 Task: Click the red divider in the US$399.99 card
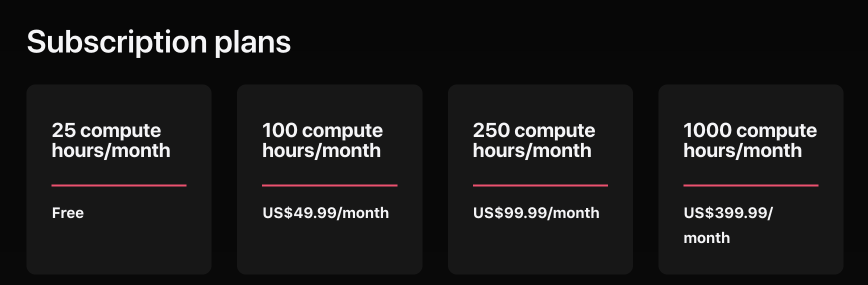click(751, 185)
